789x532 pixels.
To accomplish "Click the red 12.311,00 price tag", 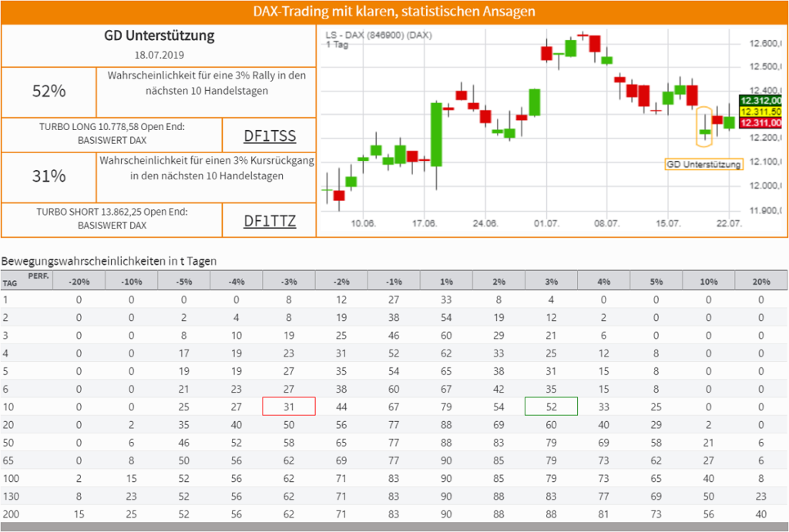I will 760,122.
